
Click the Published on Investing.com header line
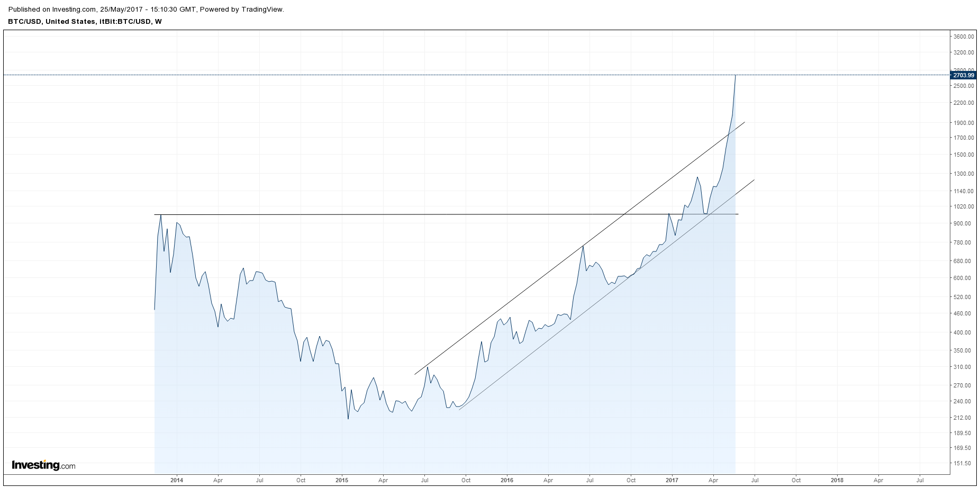146,10
